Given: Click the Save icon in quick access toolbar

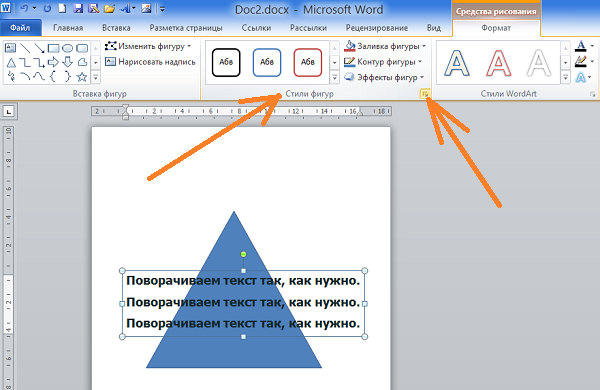Looking at the screenshot, I should [x=78, y=8].
